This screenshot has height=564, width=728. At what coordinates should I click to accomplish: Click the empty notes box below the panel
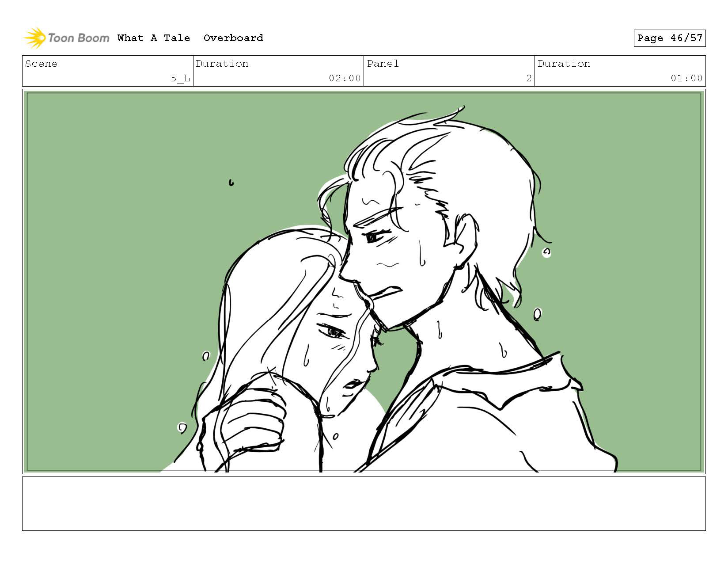coord(364,503)
